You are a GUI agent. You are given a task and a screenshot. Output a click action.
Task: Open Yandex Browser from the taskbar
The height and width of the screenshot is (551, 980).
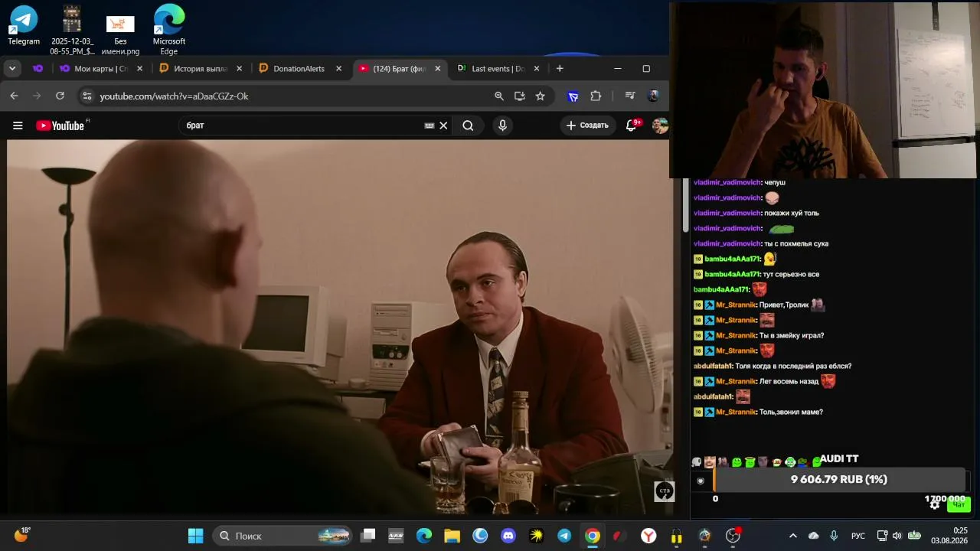point(648,536)
